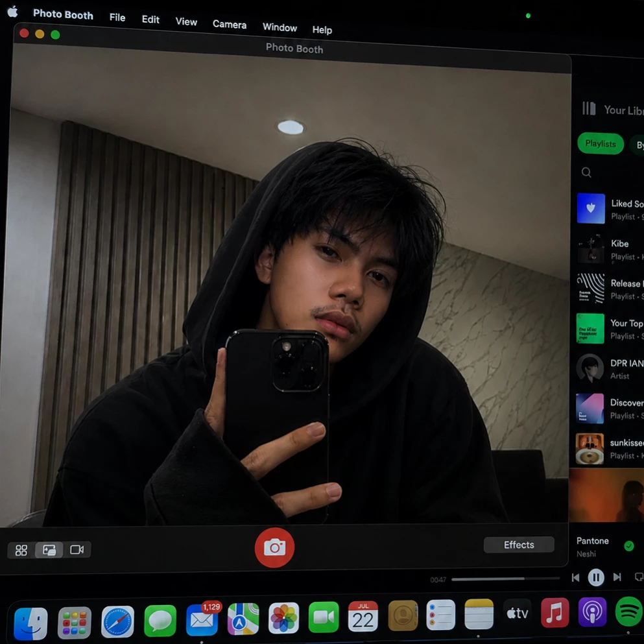
Task: Open the Discover Weekly playlist
Action: tap(610, 408)
